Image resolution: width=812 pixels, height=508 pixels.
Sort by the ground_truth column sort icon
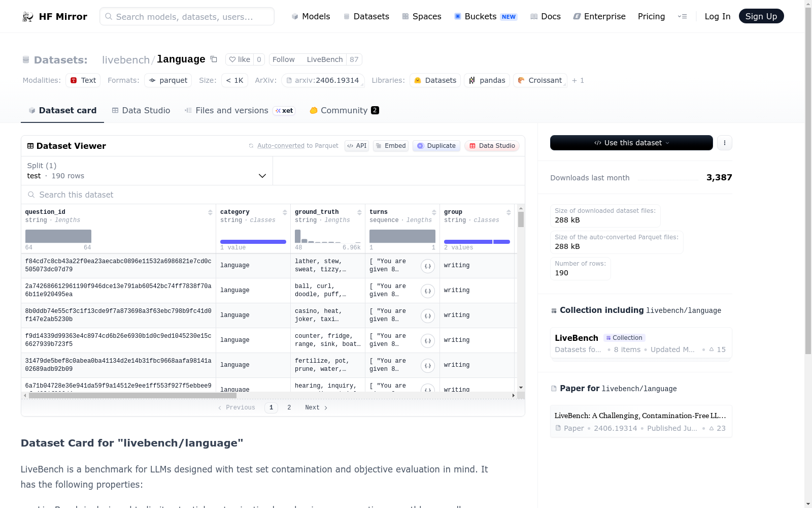(359, 212)
